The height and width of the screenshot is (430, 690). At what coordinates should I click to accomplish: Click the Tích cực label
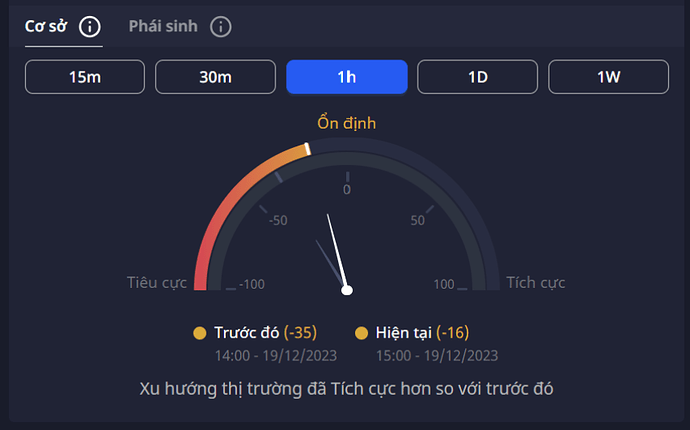point(536,283)
